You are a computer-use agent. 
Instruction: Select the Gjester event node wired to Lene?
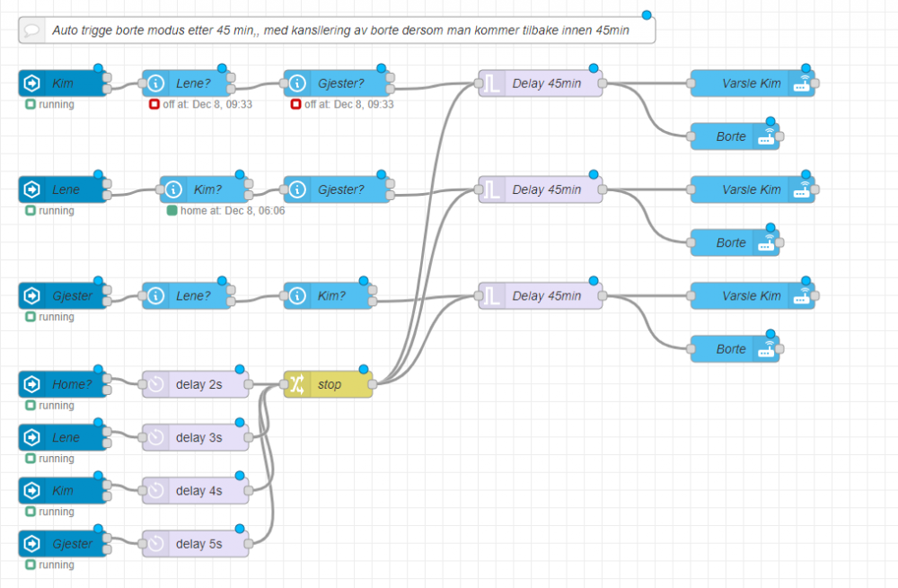point(70,296)
